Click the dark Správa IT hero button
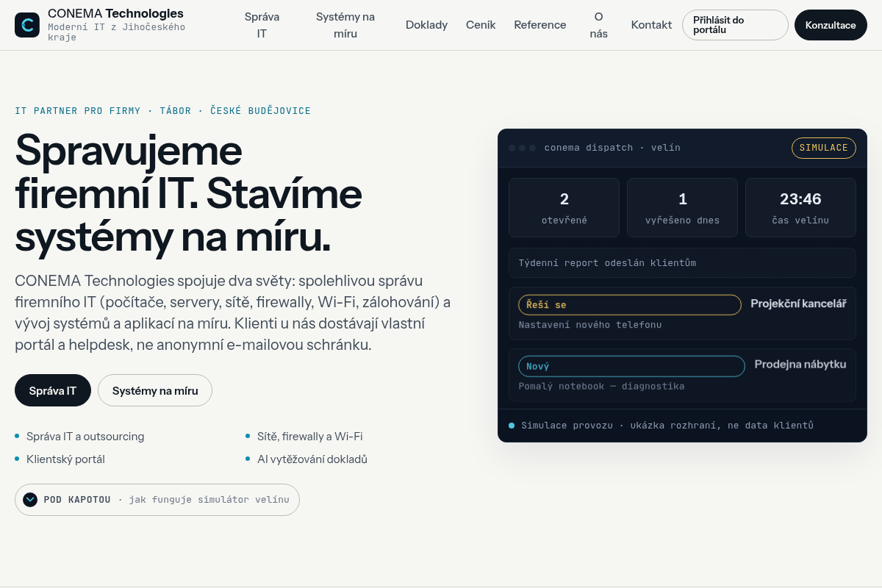 click(53, 390)
